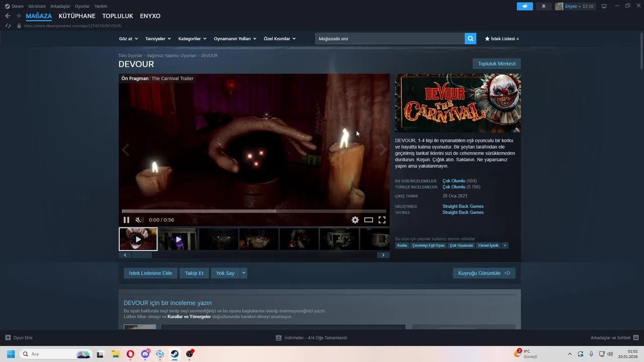Screen dimensions: 644x362
Task: Select second trailer video thumbnail
Action: pos(178,239)
